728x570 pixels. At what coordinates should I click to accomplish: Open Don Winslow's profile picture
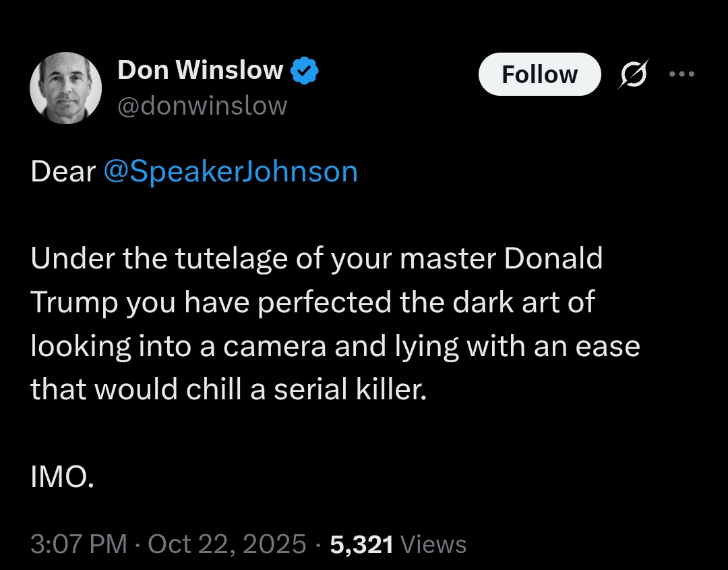coord(66,88)
